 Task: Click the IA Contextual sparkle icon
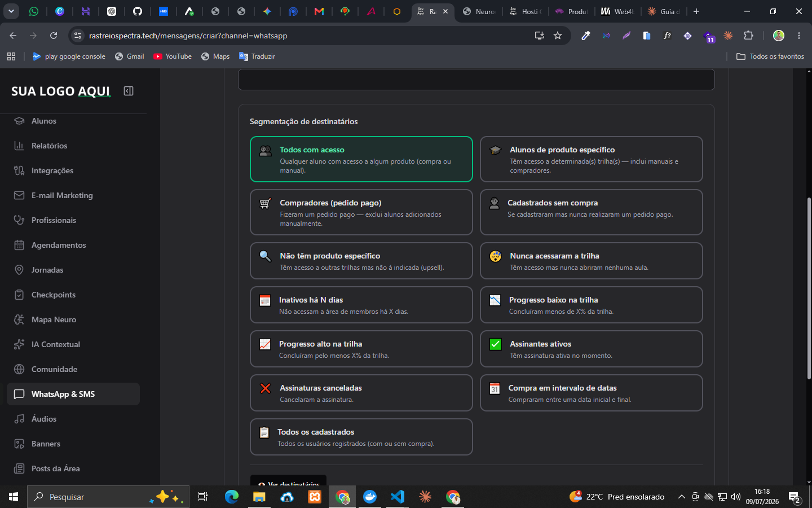pos(19,344)
